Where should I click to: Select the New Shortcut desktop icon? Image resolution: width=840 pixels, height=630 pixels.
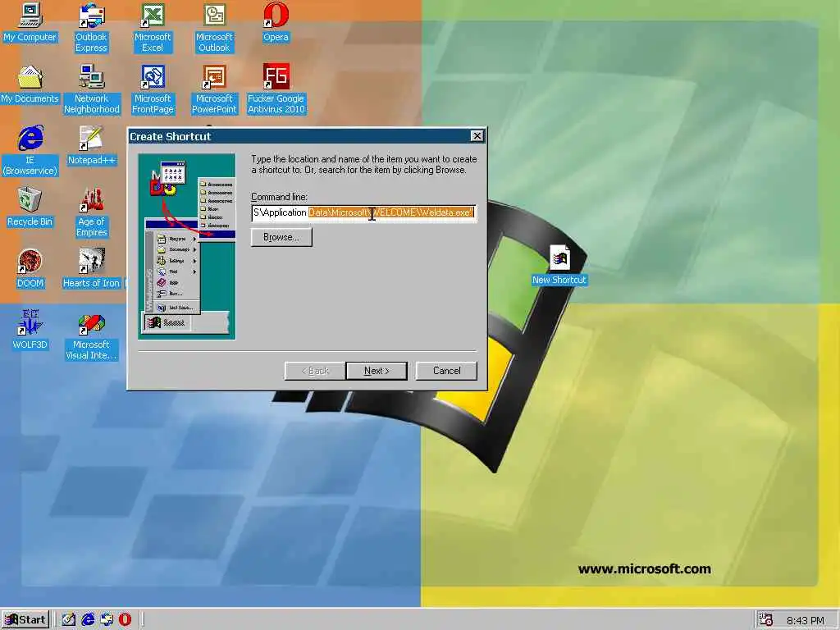(559, 265)
